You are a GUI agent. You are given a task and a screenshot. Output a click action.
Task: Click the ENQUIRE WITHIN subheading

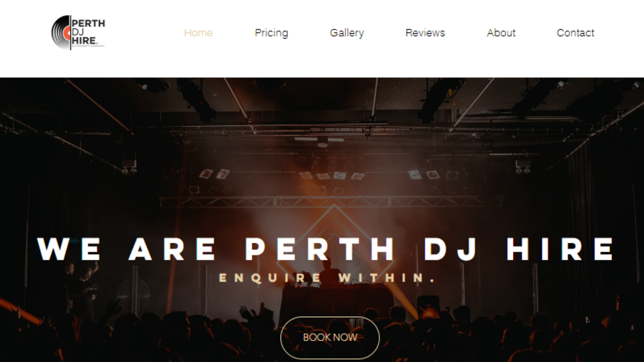(327, 278)
